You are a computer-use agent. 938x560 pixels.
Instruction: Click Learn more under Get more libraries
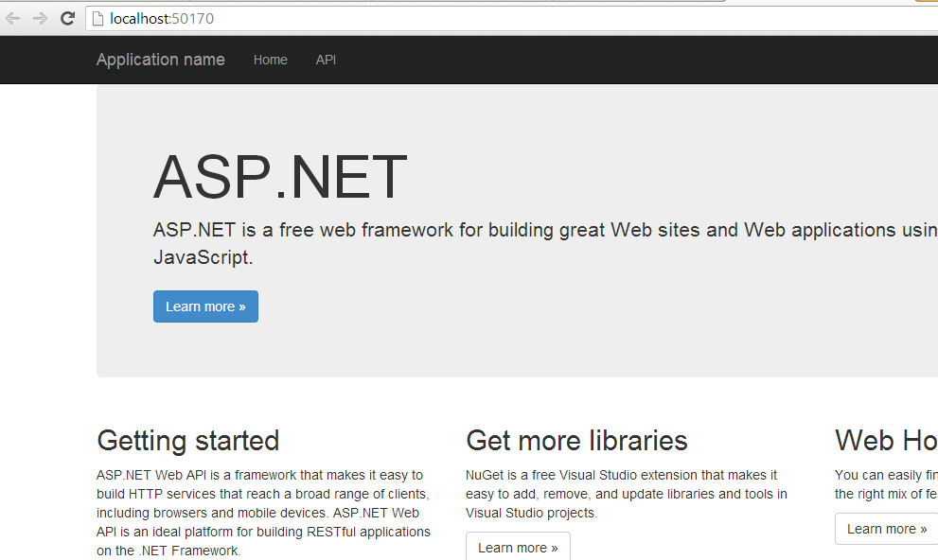click(x=518, y=547)
